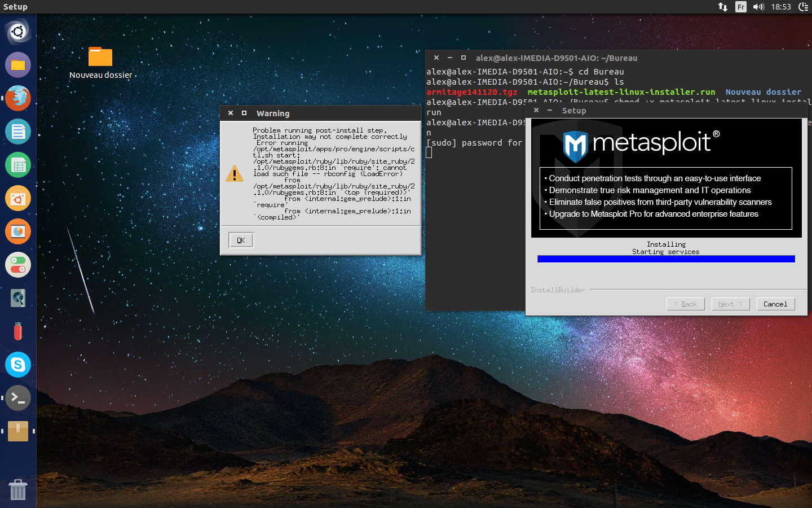
Task: Open the disk utility icon in dock
Action: 18,298
